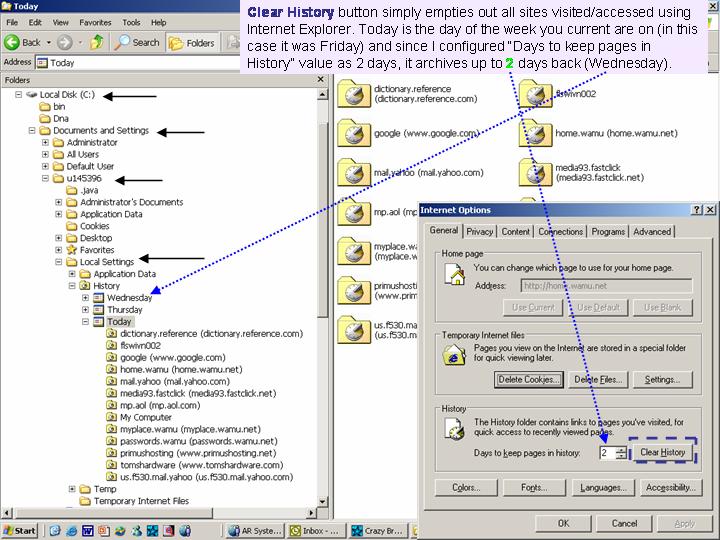This screenshot has height=540, width=720.
Task: Open the Tools menu
Action: [131, 22]
